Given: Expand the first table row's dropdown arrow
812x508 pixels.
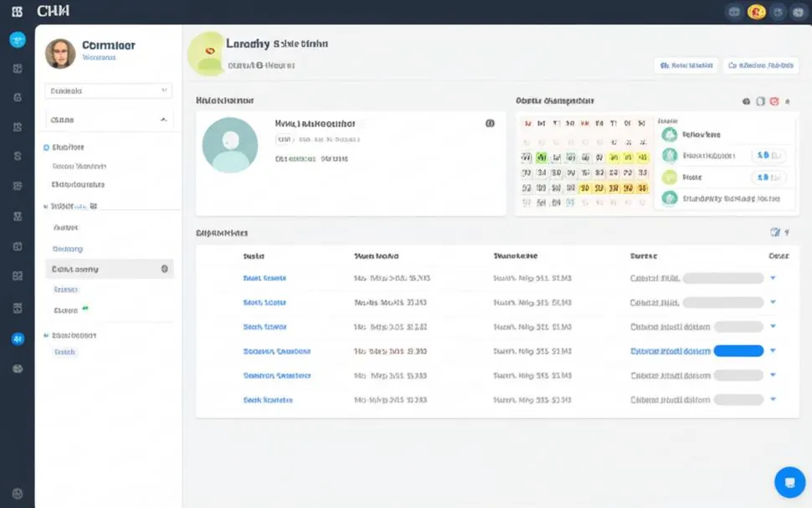Looking at the screenshot, I should click(x=773, y=278).
